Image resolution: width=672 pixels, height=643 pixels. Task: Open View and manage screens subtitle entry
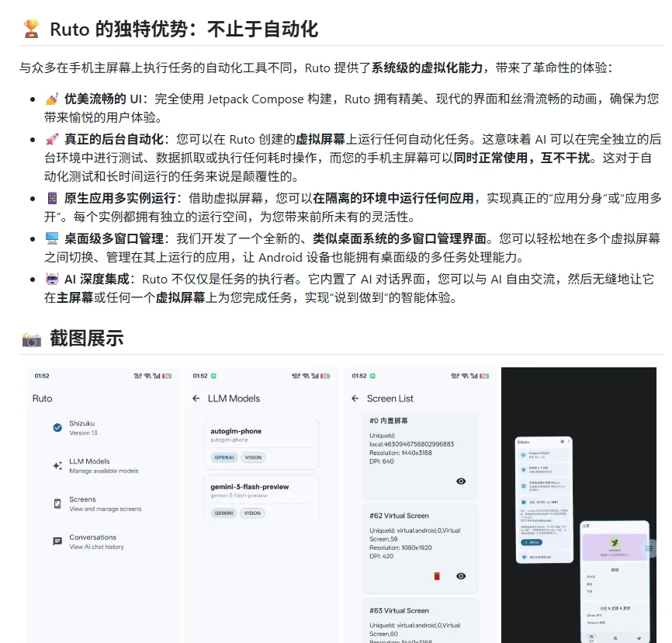point(106,509)
